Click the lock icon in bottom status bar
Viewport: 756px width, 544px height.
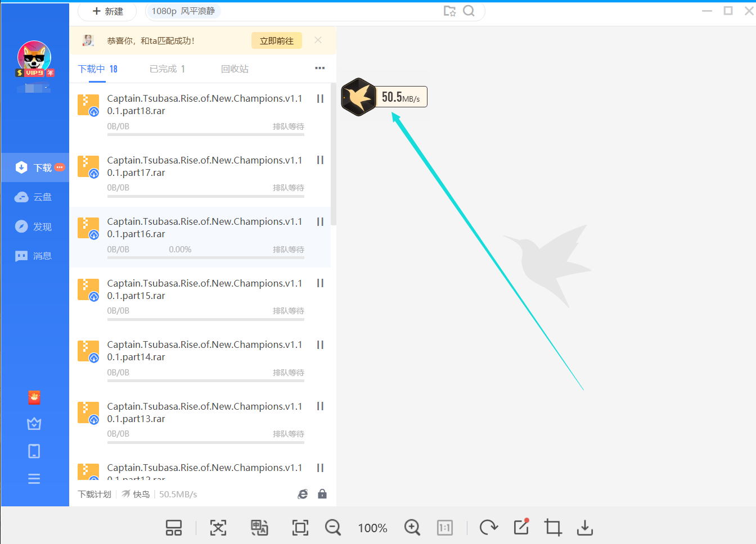pyautogui.click(x=322, y=494)
